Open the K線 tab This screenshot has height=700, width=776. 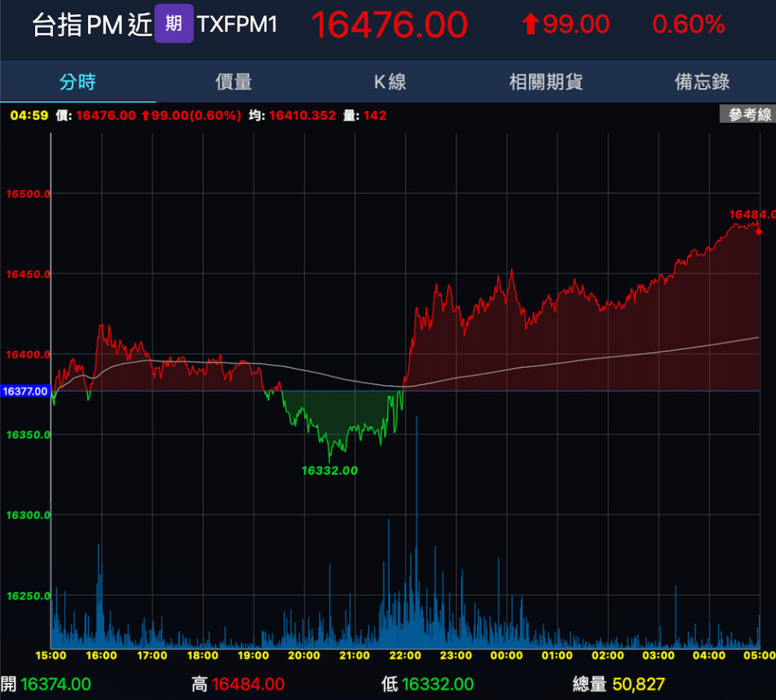point(390,82)
